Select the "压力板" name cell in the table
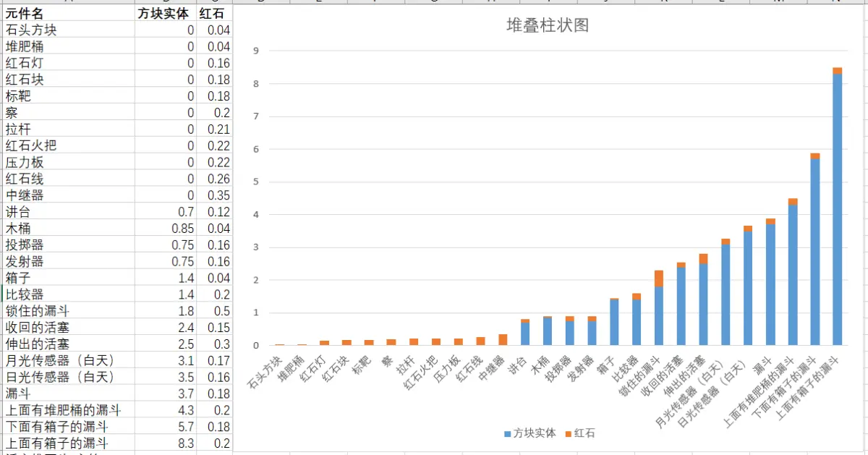This screenshot has width=868, height=455. [x=69, y=162]
